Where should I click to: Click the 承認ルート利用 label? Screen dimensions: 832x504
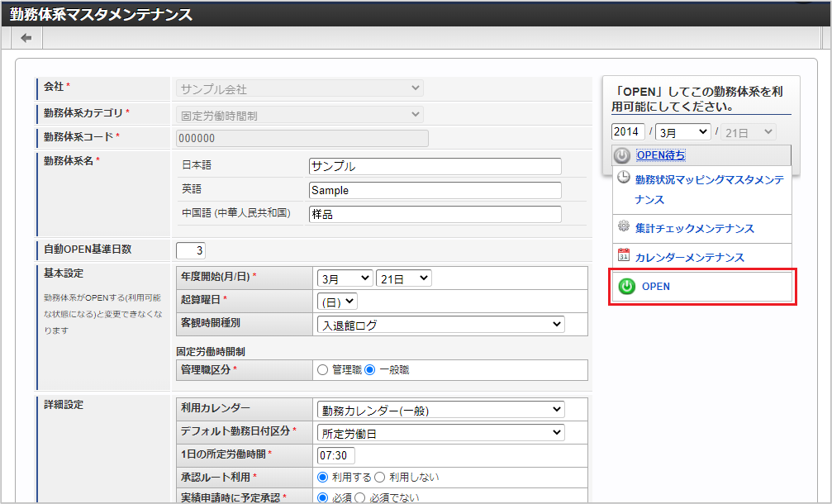216,477
